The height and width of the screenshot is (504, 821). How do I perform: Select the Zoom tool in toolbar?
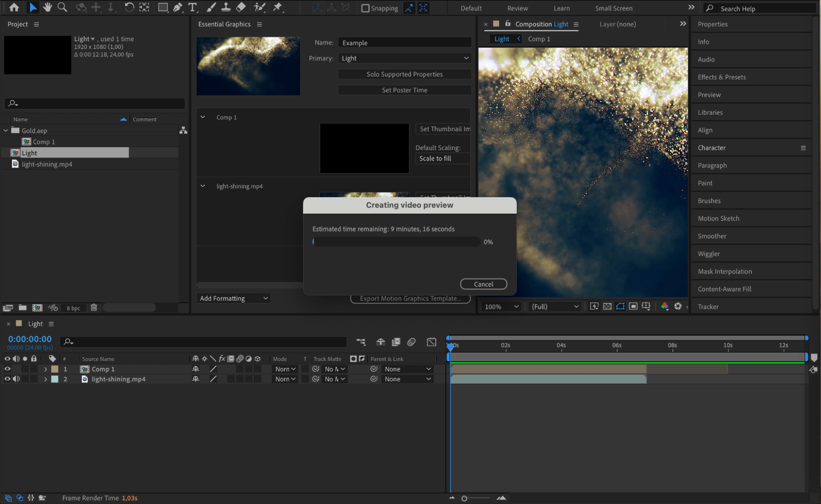point(62,7)
